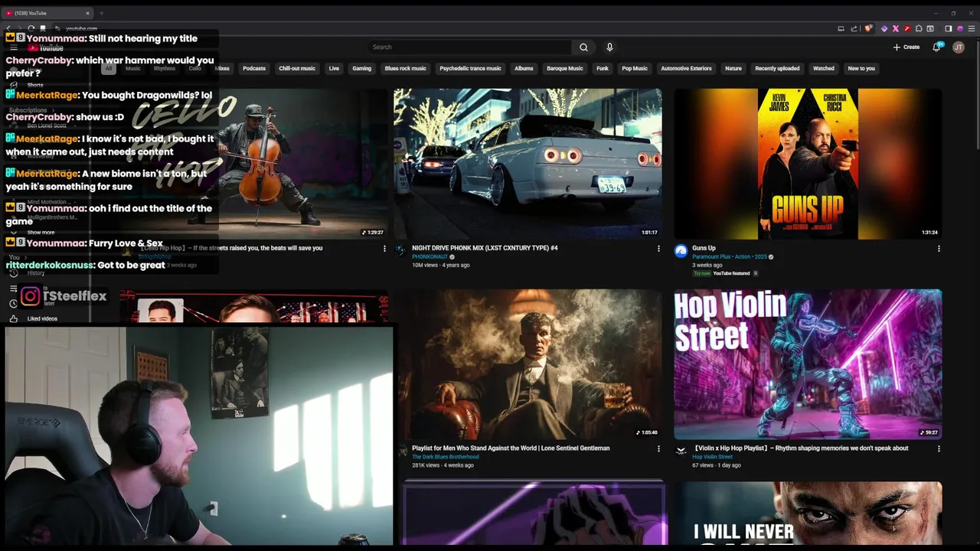
Task: Open the Brave Shields icon
Action: click(x=868, y=28)
